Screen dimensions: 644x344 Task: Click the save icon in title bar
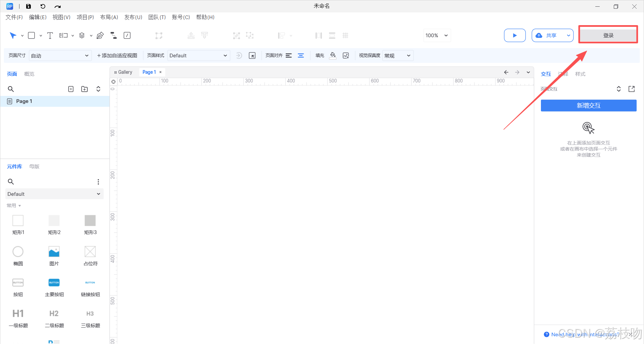click(29, 6)
